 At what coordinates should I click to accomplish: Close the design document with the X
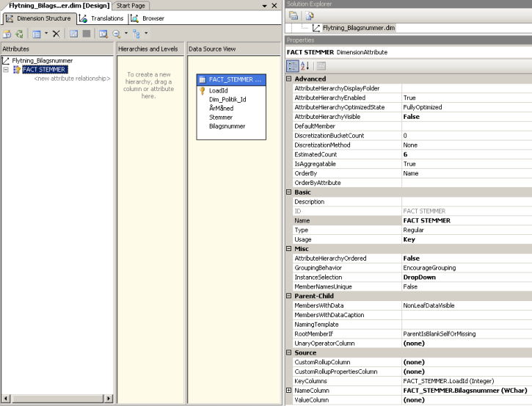[x=274, y=6]
